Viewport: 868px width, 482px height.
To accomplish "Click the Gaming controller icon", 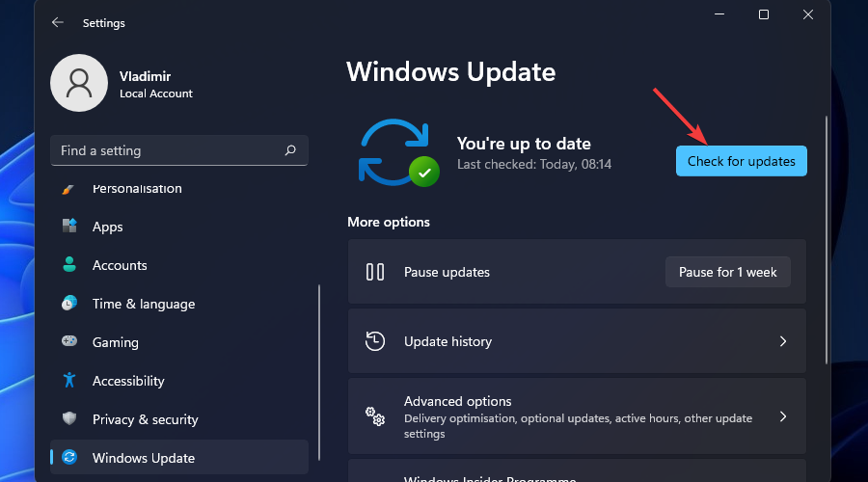I will 69,341.
